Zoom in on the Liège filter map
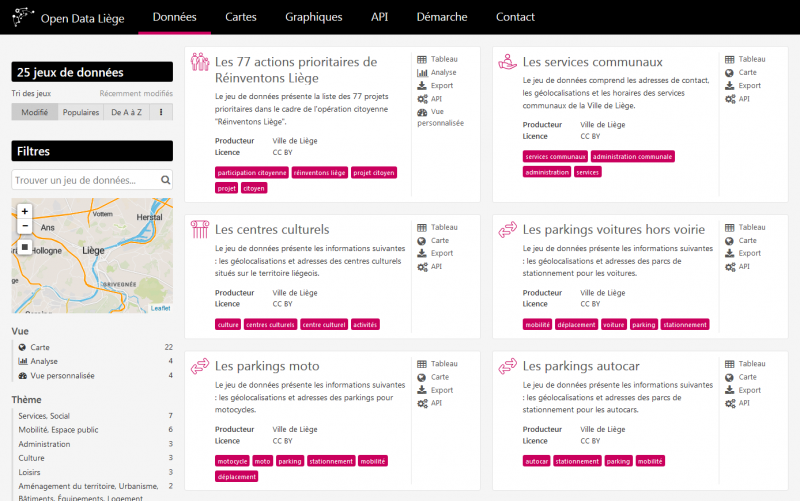 tap(24, 211)
